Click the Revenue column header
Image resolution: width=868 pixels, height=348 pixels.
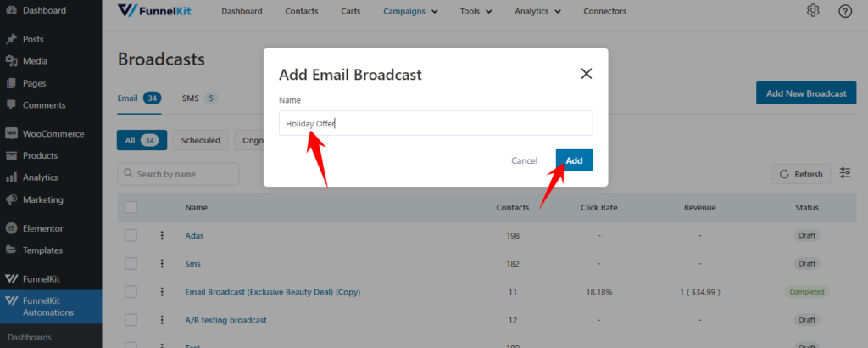click(699, 207)
